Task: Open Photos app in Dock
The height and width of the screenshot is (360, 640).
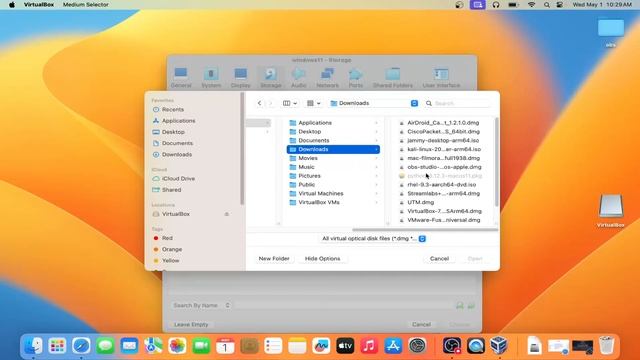Action: (177, 346)
